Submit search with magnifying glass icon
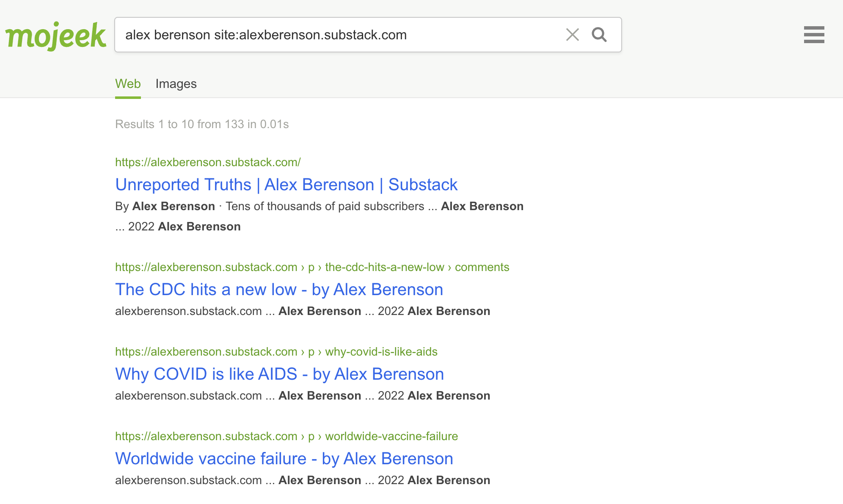Image resolution: width=843 pixels, height=504 pixels. (x=599, y=35)
